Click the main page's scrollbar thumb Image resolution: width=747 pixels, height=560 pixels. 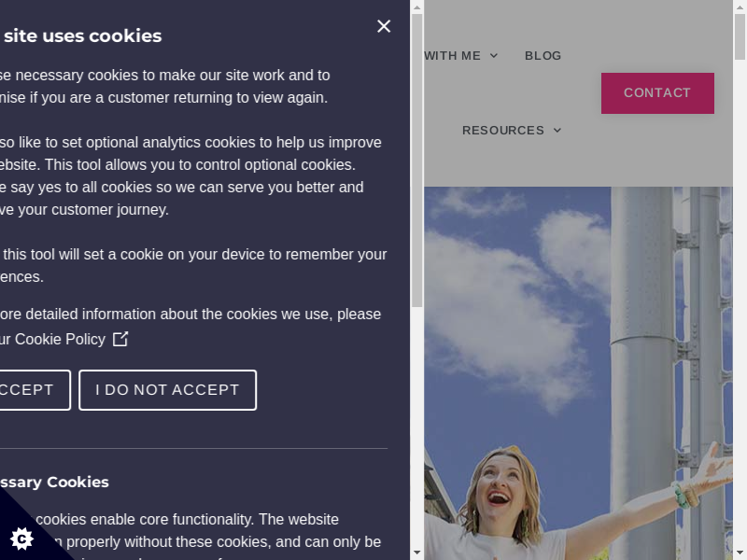(740, 33)
